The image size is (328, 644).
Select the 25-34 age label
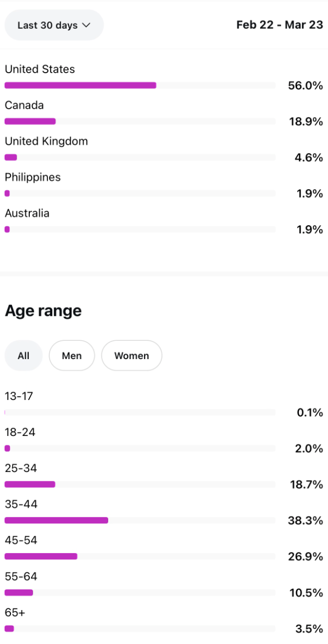[21, 468]
